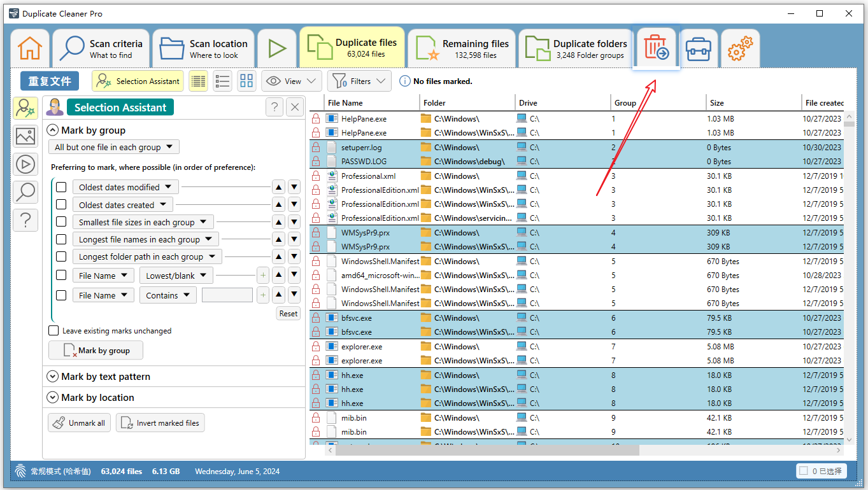Select Duplicate files tab
The height and width of the screenshot is (490, 868).
click(352, 47)
